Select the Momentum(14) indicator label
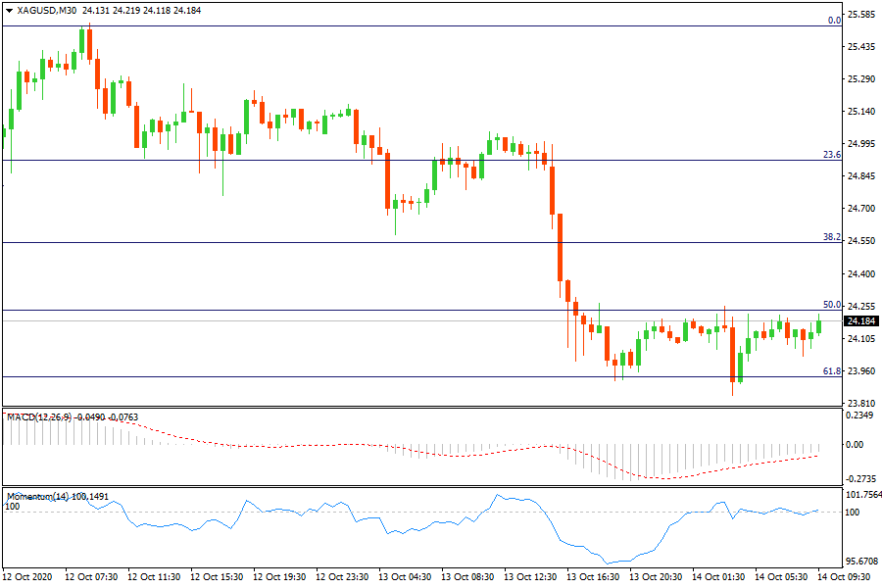This screenshot has height=588, width=882. pyautogui.click(x=37, y=497)
